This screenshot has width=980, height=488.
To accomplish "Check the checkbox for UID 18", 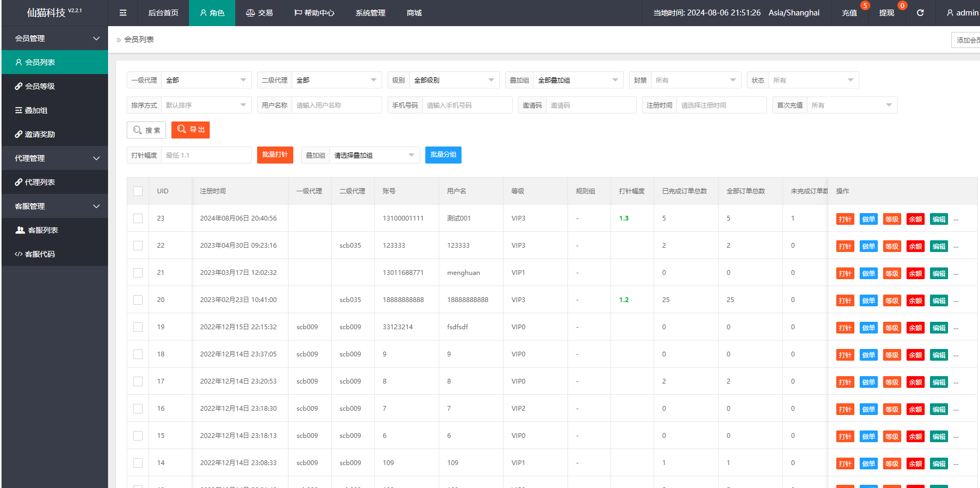I will [138, 354].
